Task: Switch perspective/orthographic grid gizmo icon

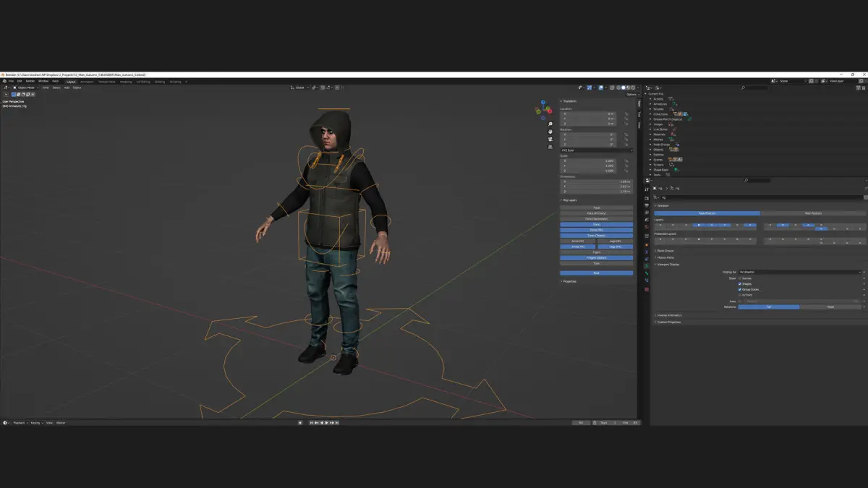Action: [x=550, y=147]
